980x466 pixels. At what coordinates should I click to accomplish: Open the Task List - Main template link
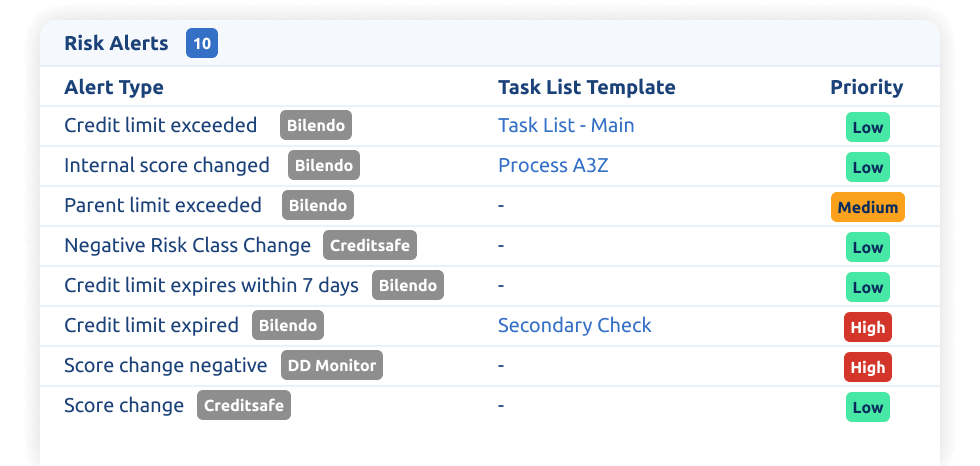pyautogui.click(x=566, y=126)
